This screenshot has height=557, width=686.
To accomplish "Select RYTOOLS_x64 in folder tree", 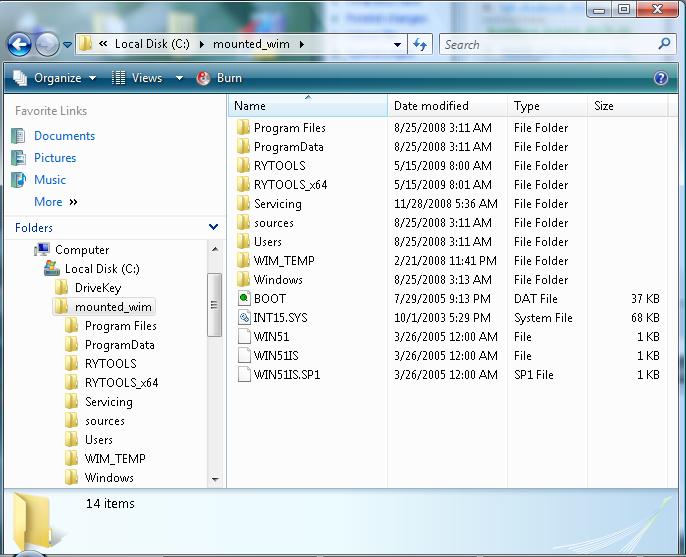I will click(x=121, y=383).
